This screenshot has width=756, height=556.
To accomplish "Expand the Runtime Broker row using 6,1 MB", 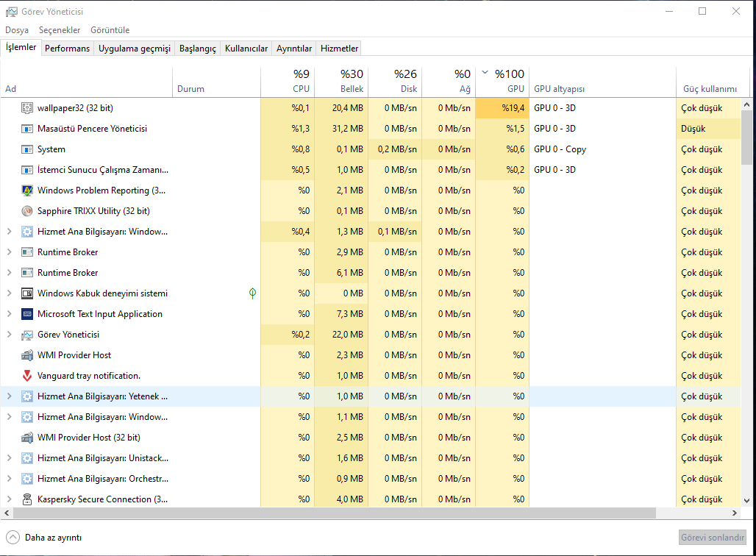I will [x=9, y=273].
